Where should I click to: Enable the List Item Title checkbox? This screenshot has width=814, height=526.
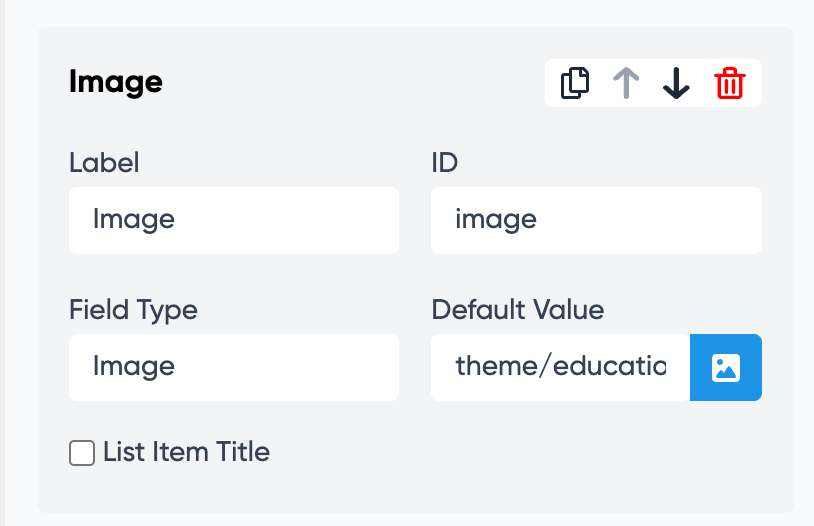point(82,453)
